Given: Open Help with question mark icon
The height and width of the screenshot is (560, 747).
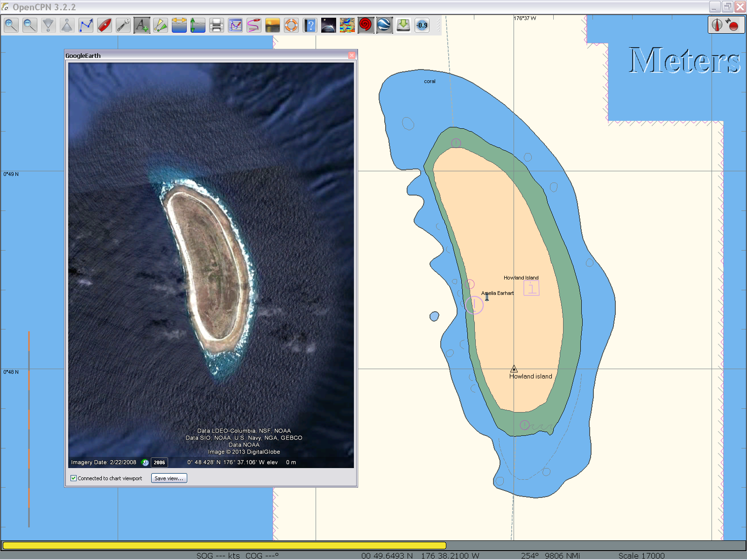Looking at the screenshot, I should (x=310, y=25).
